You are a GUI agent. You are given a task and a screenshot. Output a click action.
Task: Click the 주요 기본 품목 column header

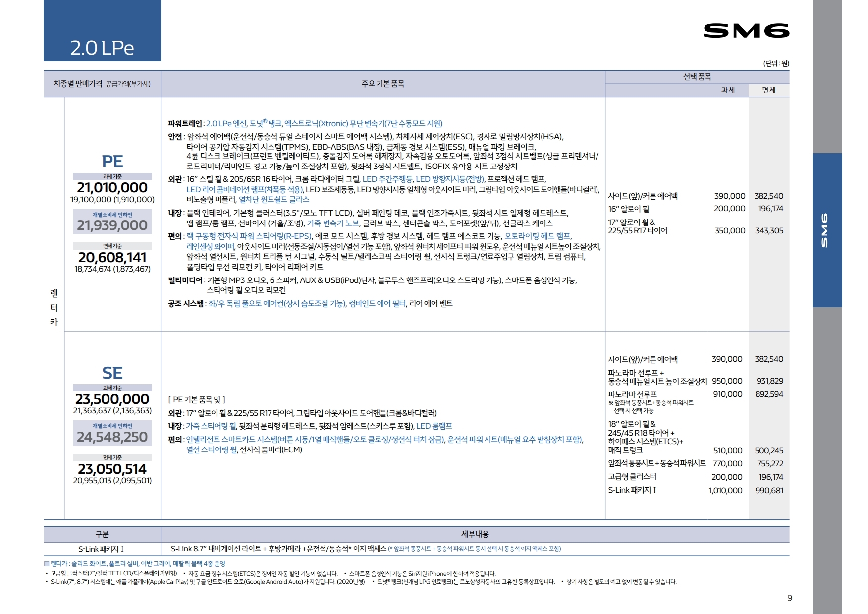[383, 84]
